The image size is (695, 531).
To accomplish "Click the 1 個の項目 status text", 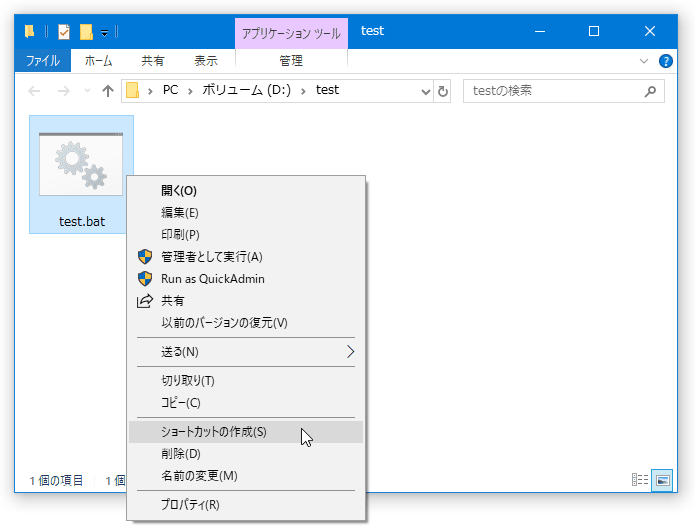I will coord(56,481).
